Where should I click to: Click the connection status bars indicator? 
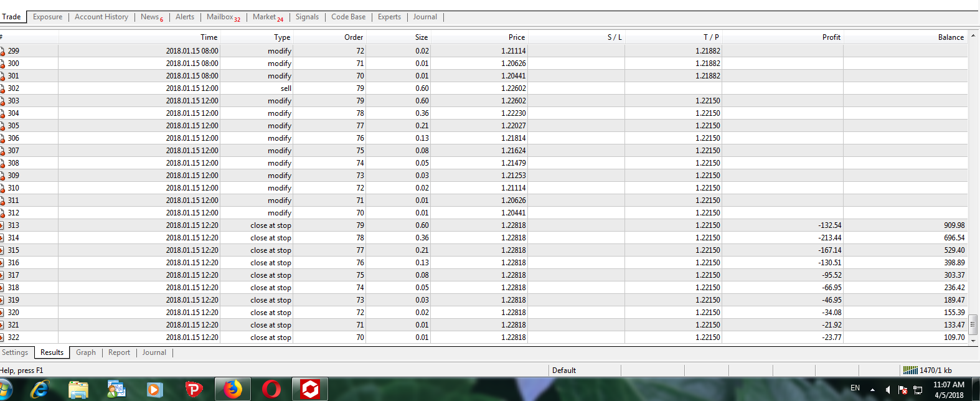tap(910, 370)
